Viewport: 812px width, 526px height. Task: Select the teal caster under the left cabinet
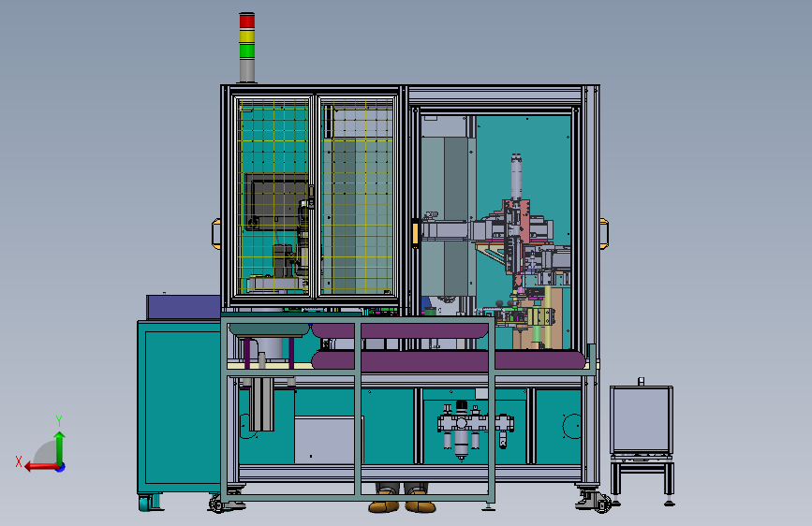click(150, 503)
